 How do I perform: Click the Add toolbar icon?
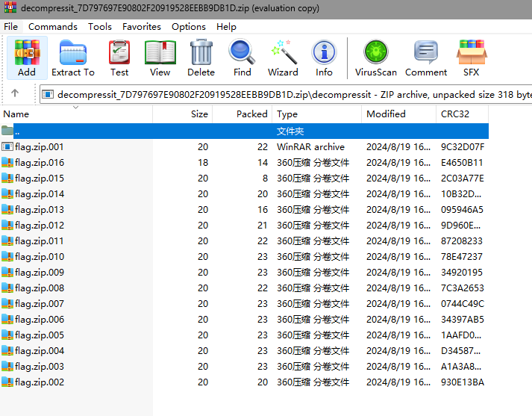[x=27, y=58]
